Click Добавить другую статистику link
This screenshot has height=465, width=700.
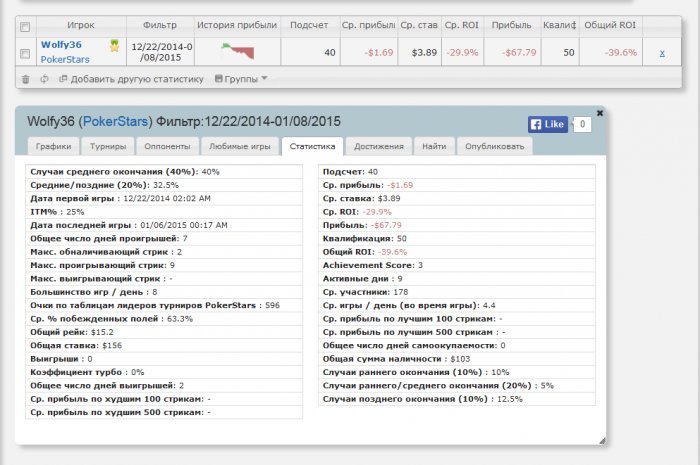[132, 79]
